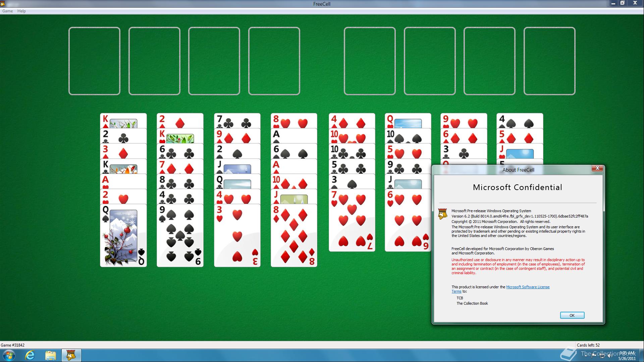Select the 7 of hearts card
Screen dimensions: 644x362
click(x=352, y=220)
